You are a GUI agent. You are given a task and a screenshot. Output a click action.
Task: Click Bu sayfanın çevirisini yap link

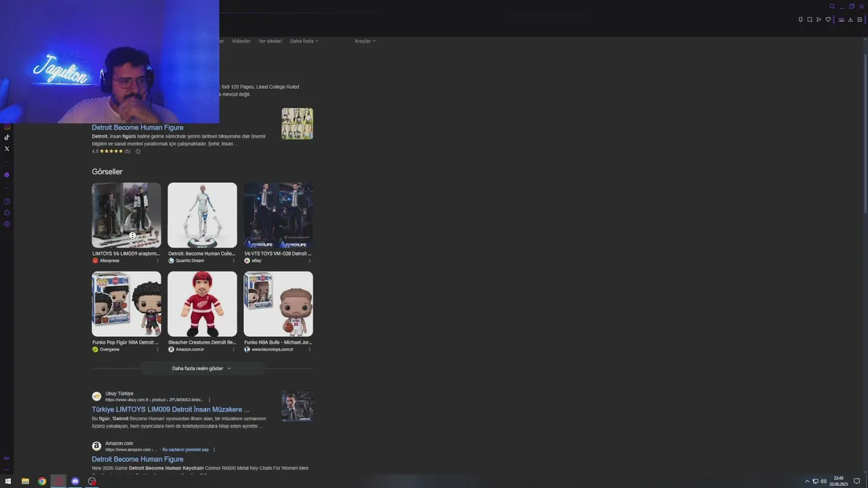coord(185,449)
